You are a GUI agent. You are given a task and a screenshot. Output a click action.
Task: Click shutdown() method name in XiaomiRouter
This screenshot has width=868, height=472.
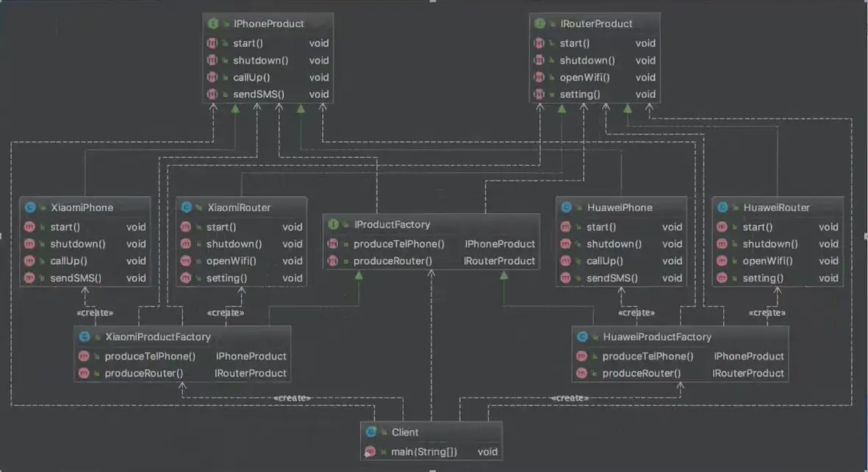(234, 244)
